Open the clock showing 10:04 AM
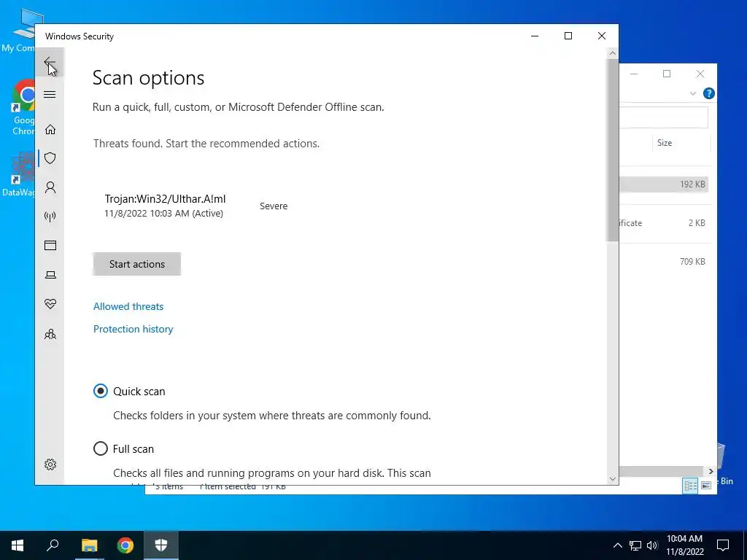This screenshot has height=560, width=747. click(x=684, y=545)
